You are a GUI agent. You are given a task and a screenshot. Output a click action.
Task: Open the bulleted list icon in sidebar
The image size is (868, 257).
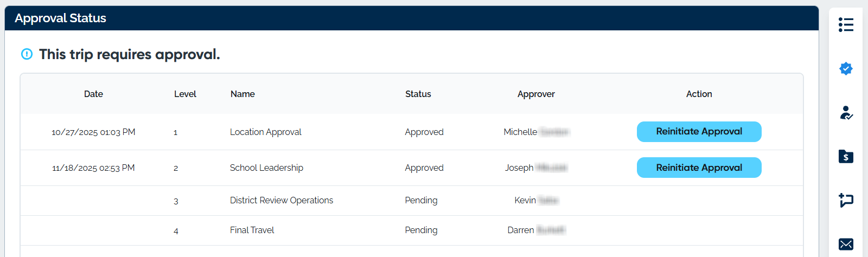tap(846, 25)
